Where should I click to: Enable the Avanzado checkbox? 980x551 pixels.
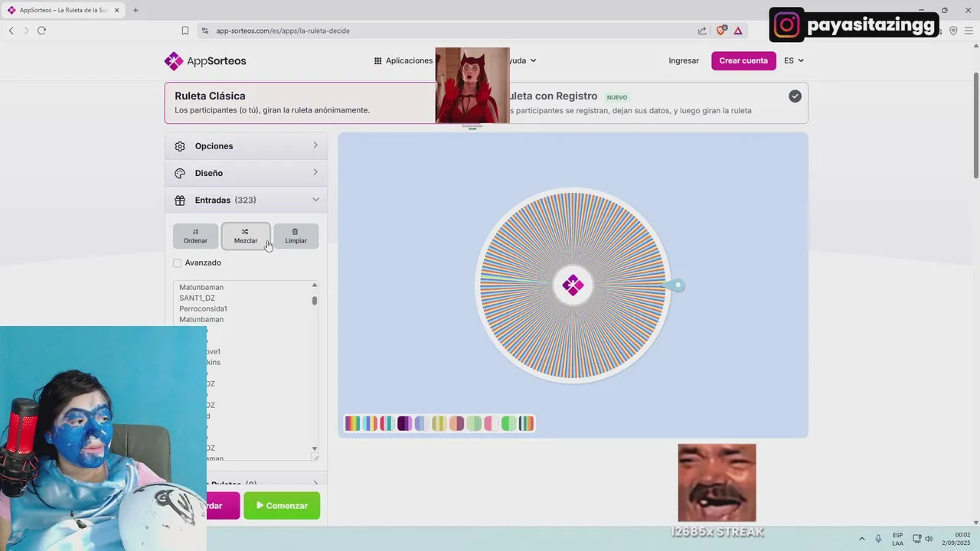pos(178,263)
